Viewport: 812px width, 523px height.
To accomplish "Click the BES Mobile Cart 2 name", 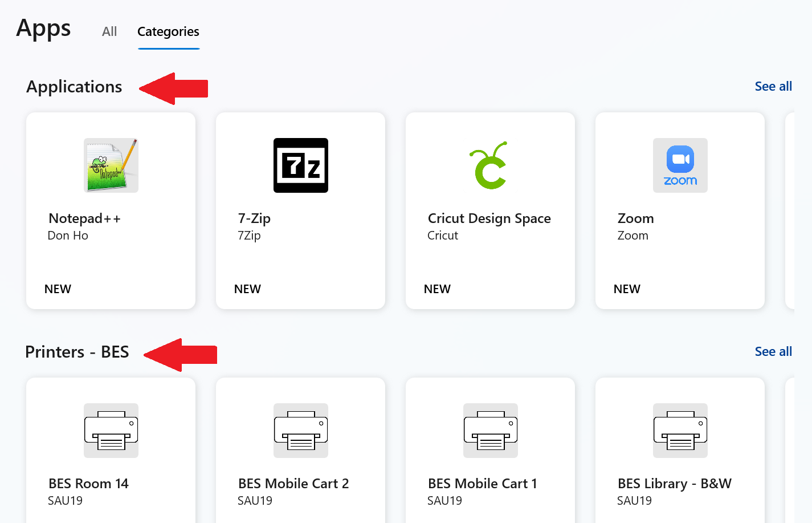I will 293,484.
